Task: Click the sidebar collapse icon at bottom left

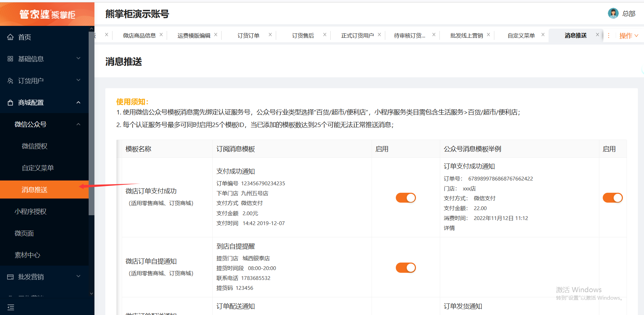Action: [x=11, y=308]
